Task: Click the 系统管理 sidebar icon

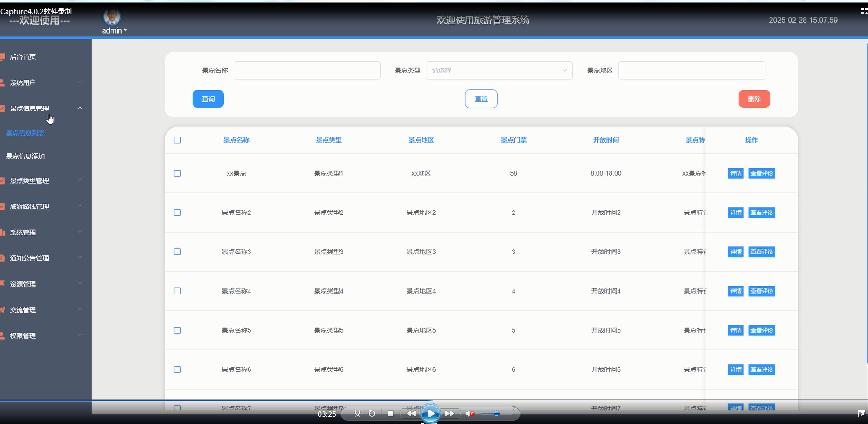Action: (2, 233)
